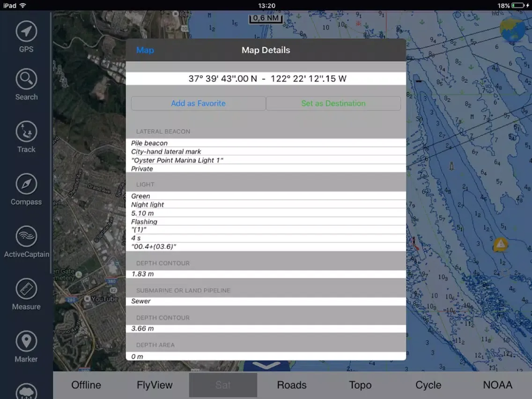The height and width of the screenshot is (399, 532).
Task: Switch to Topo map tab
Action: [360, 385]
